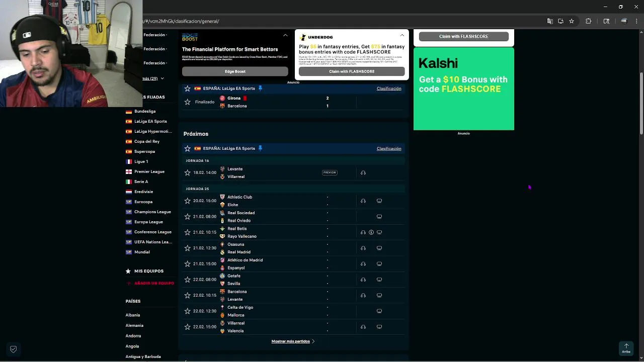Viewport: 644px width, 362px height.
Task: Open audio icon for Villarreal vs Valencia
Action: [x=363, y=327]
